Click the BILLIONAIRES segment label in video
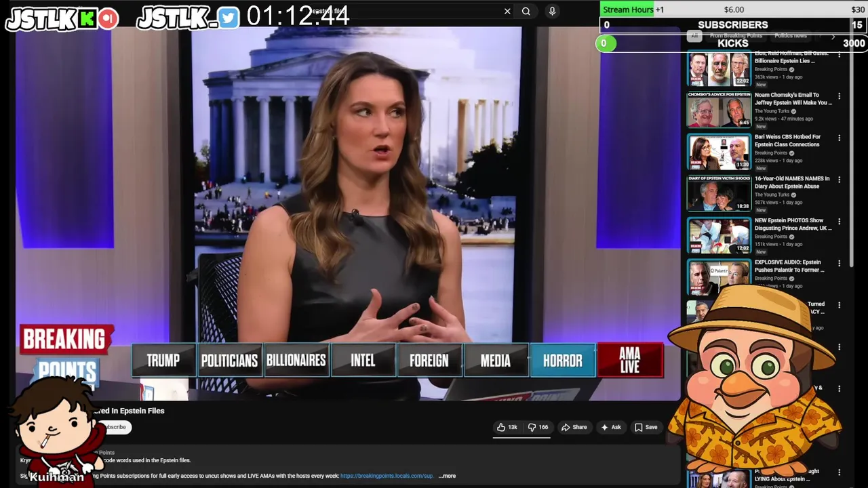 pos(296,361)
